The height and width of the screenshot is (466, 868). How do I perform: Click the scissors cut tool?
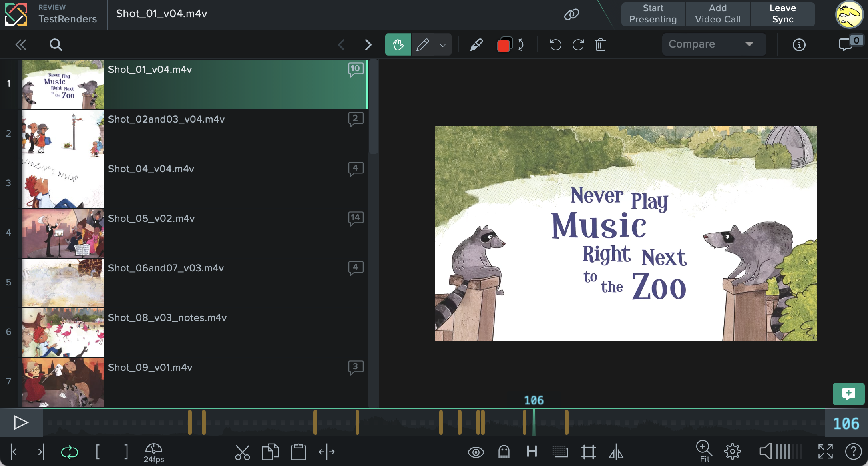coord(242,452)
